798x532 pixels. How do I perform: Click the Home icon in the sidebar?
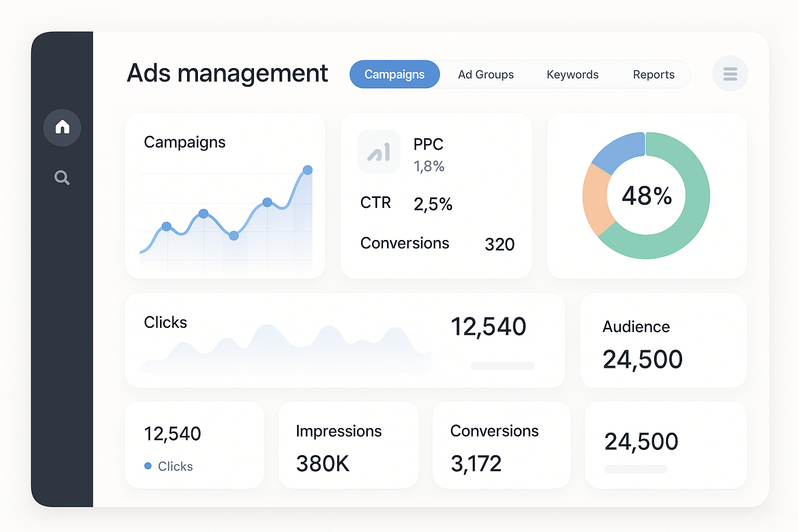62,127
